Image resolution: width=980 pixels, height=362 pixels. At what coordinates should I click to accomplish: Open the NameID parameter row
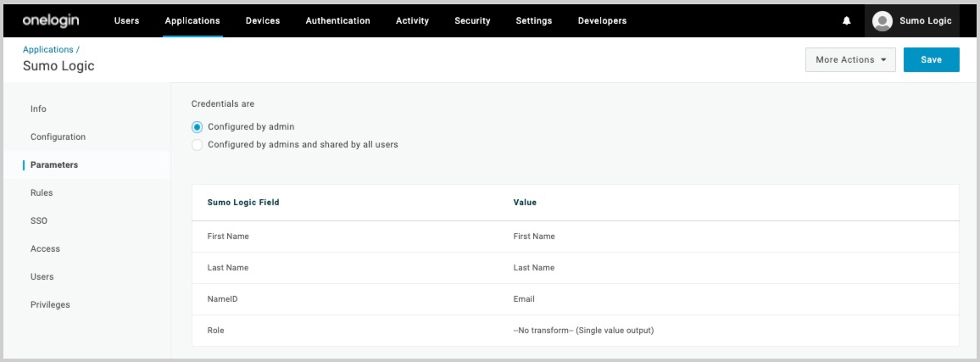click(x=575, y=298)
